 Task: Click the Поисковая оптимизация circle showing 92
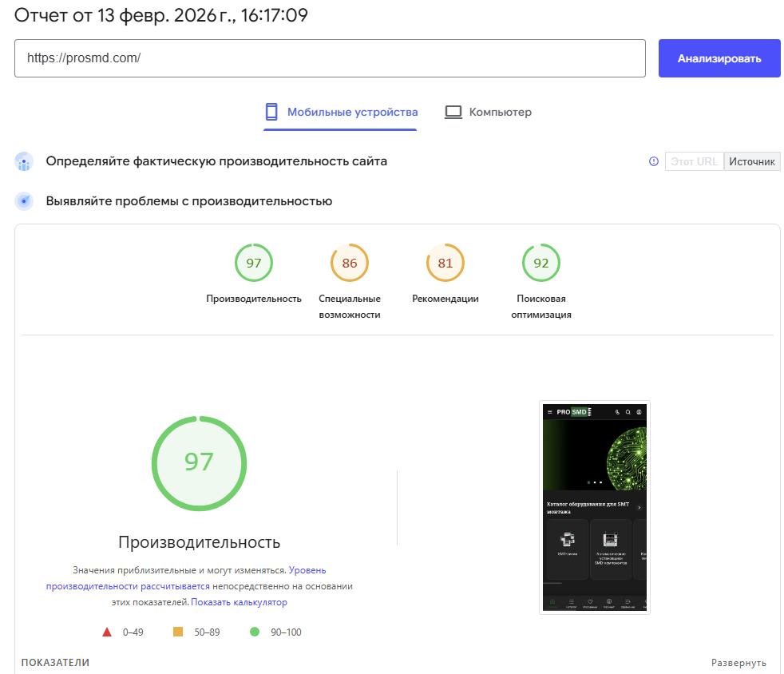pyautogui.click(x=540, y=263)
